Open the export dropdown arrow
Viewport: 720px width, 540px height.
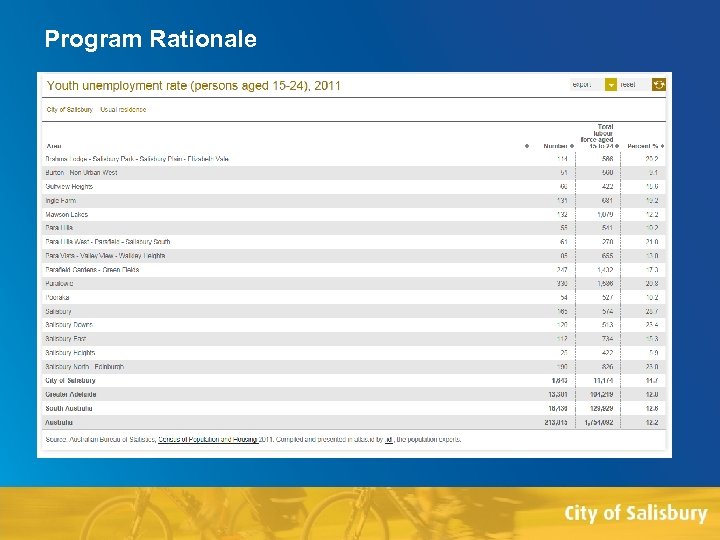(610, 84)
